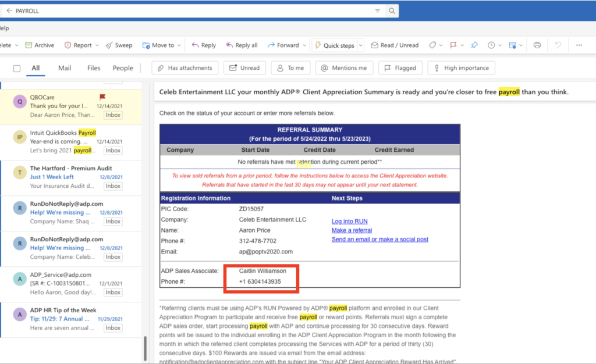Open the QBOCare email
Image resolution: width=596 pixels, height=364 pixels.
71,106
